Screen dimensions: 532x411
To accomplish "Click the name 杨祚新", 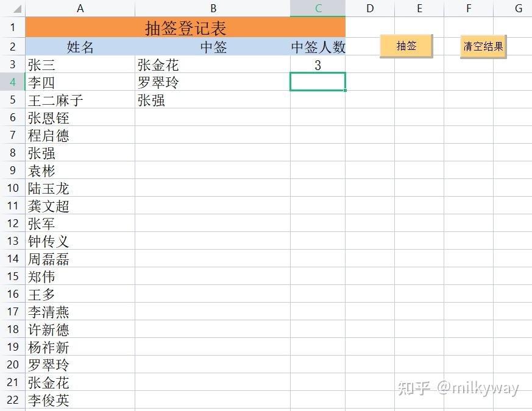I will 49,347.
